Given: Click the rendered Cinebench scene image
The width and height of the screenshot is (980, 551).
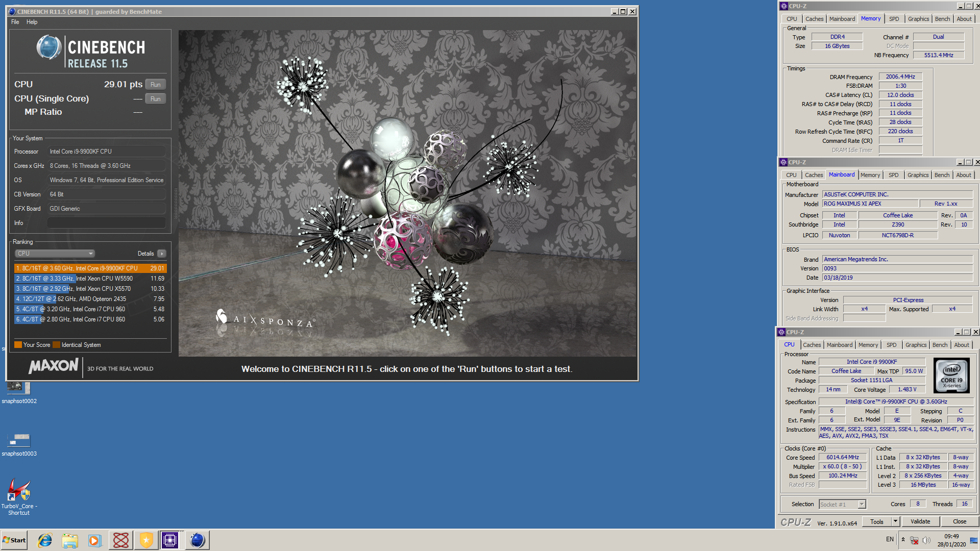Looking at the screenshot, I should click(x=407, y=193).
